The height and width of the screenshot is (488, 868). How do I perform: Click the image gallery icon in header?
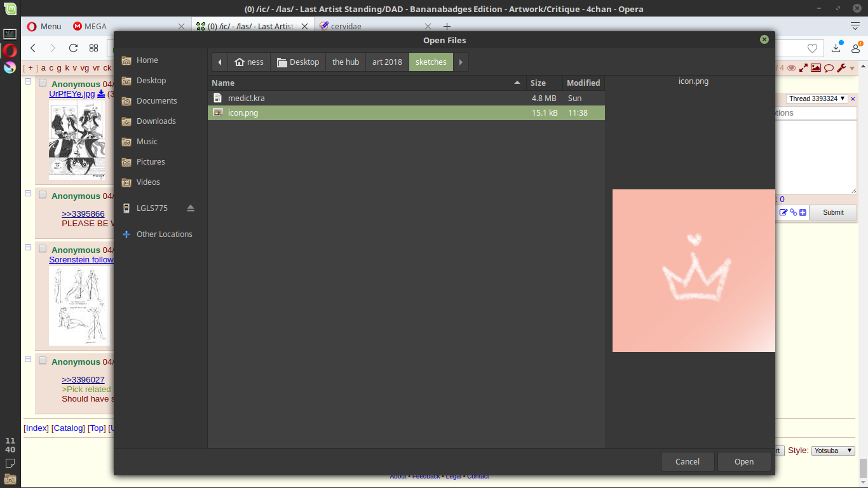point(816,68)
